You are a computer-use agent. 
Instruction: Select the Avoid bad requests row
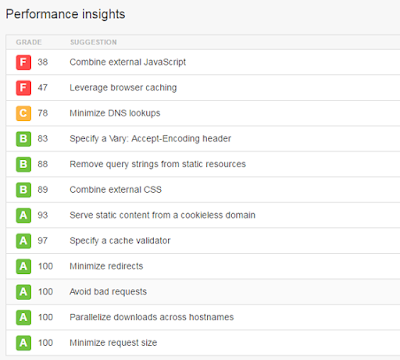point(203,292)
